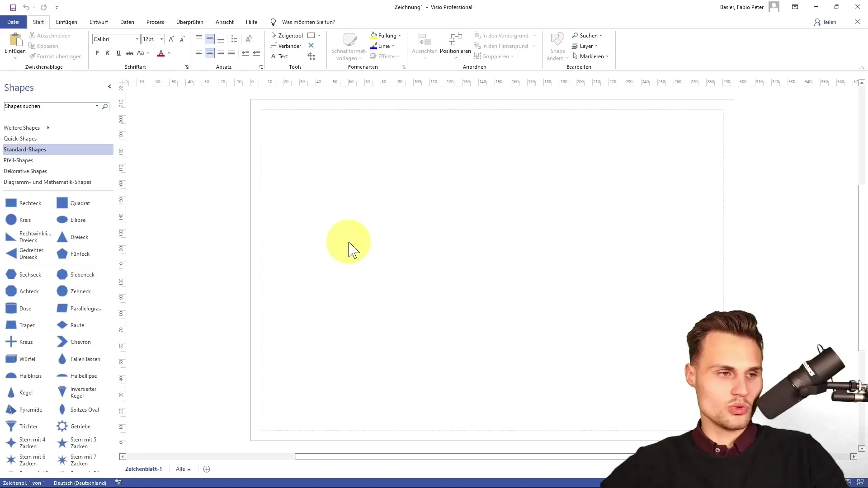Click the connection point X tool

tap(311, 46)
